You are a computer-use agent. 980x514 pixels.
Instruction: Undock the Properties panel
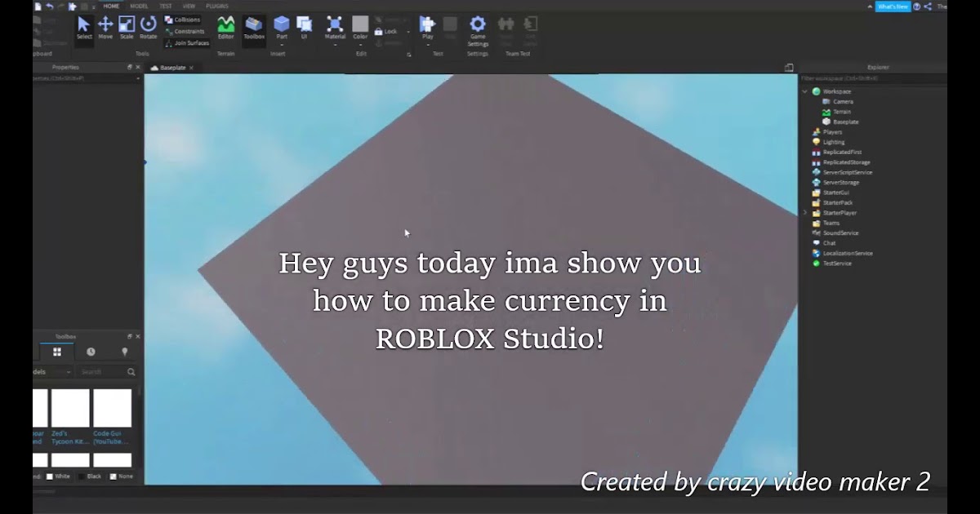[x=130, y=67]
